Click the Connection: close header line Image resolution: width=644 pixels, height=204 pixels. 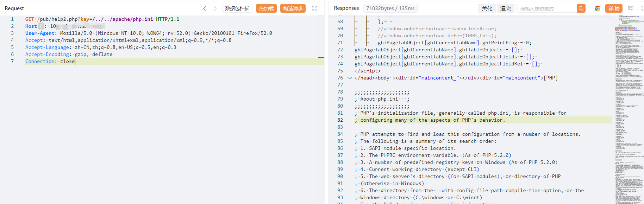pos(50,61)
